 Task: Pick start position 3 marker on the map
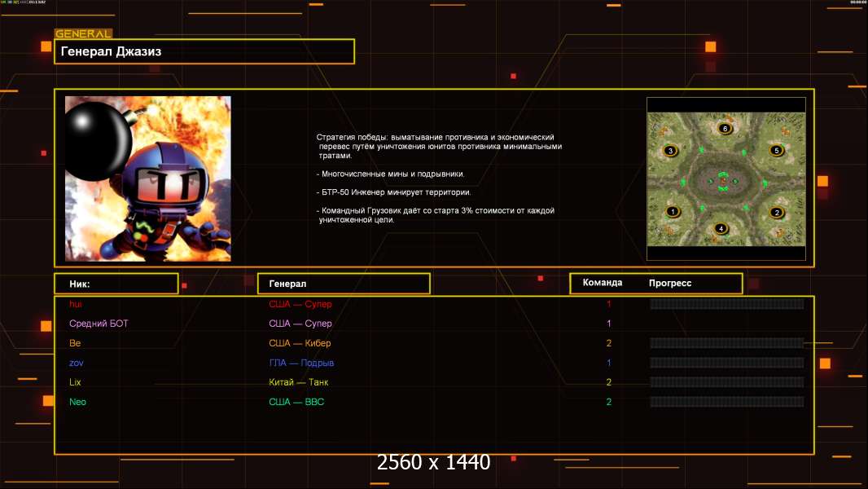point(670,151)
